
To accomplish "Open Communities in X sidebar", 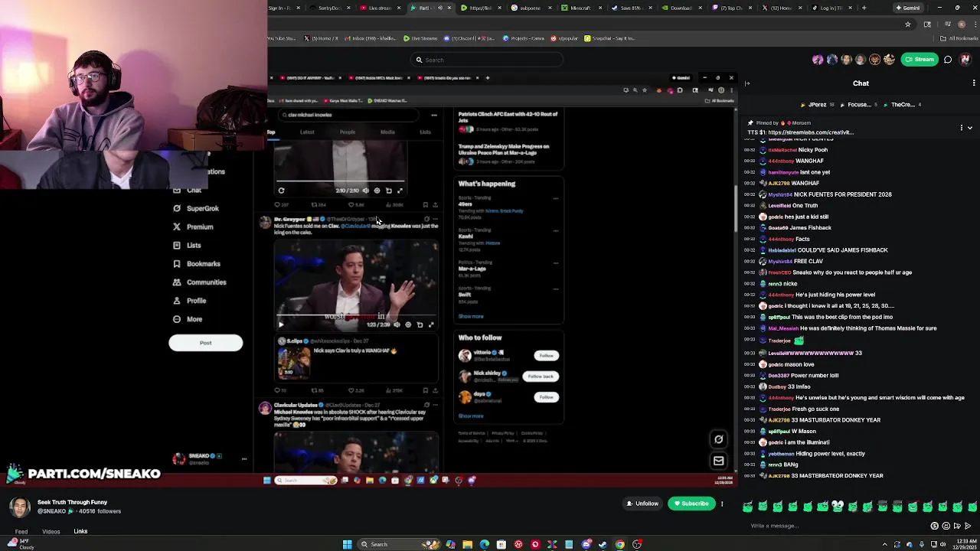I will [x=199, y=282].
